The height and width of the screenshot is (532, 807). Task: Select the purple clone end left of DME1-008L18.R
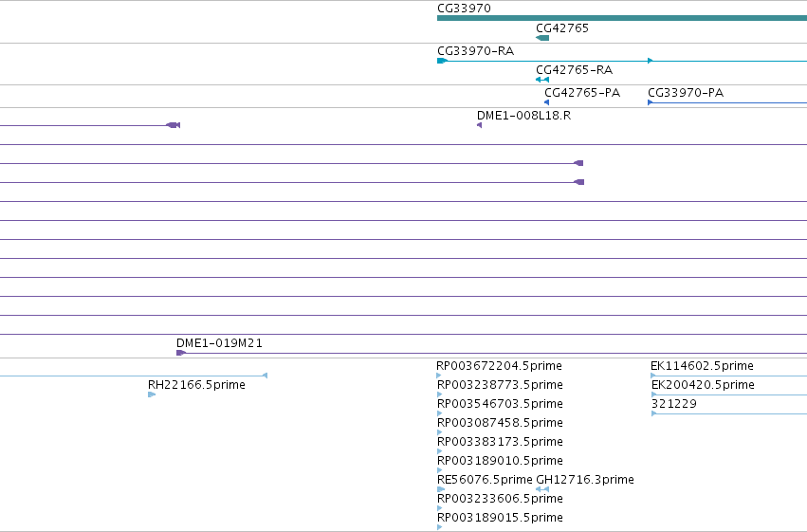tap(173, 125)
